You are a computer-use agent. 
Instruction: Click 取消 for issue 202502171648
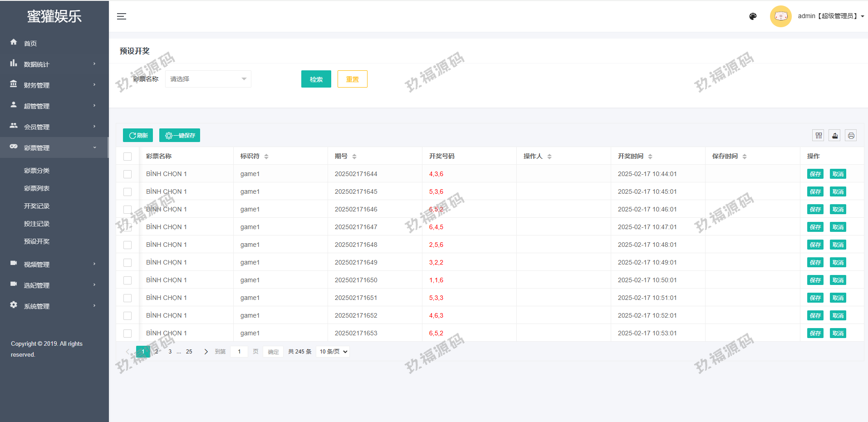pyautogui.click(x=838, y=245)
